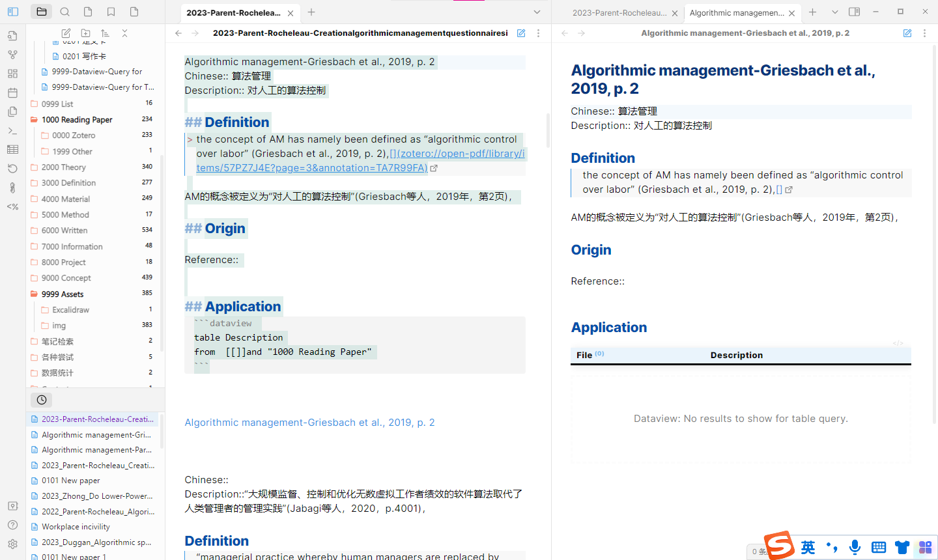Toggle Sogou input English/Chinese mode

click(x=808, y=548)
